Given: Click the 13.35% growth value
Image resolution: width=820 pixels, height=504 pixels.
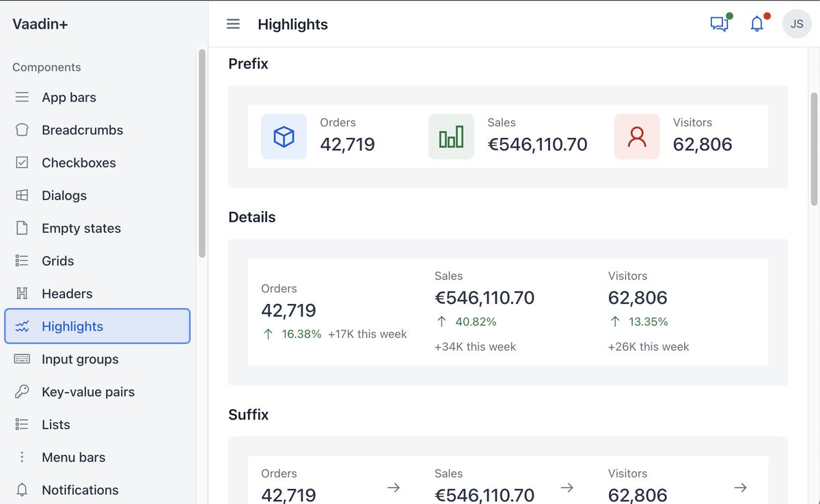Looking at the screenshot, I should [648, 322].
